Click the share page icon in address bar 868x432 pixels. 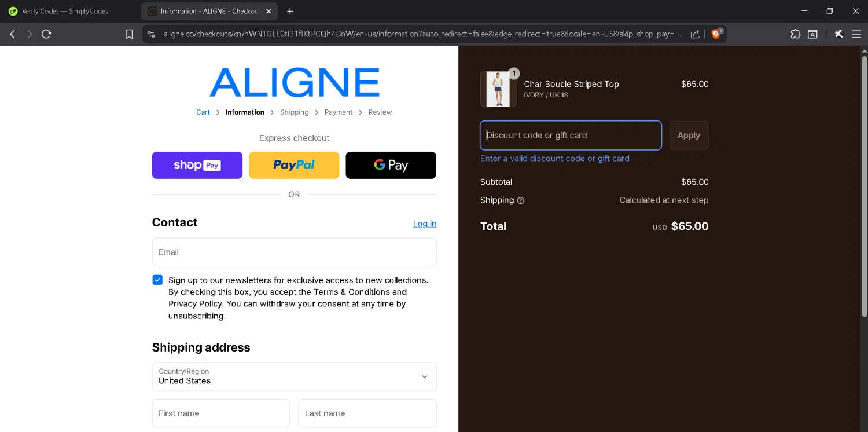[x=695, y=34]
